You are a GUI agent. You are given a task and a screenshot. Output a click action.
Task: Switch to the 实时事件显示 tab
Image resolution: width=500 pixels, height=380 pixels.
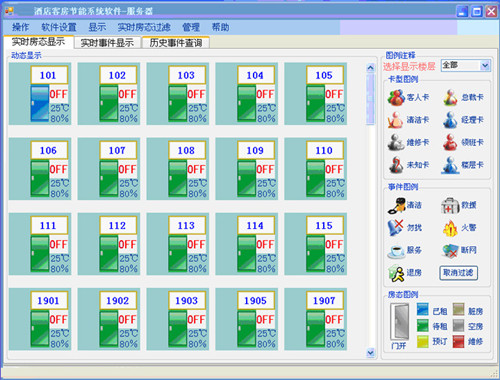point(107,43)
